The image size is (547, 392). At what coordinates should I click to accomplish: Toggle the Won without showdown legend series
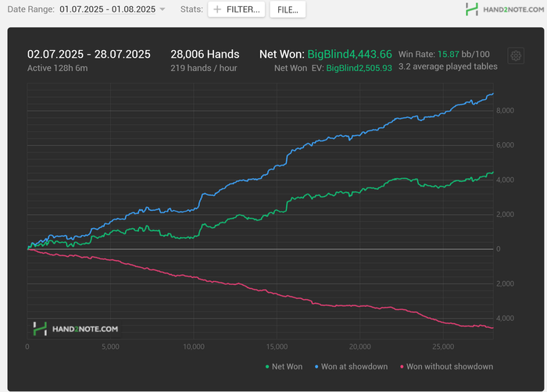coord(446,366)
